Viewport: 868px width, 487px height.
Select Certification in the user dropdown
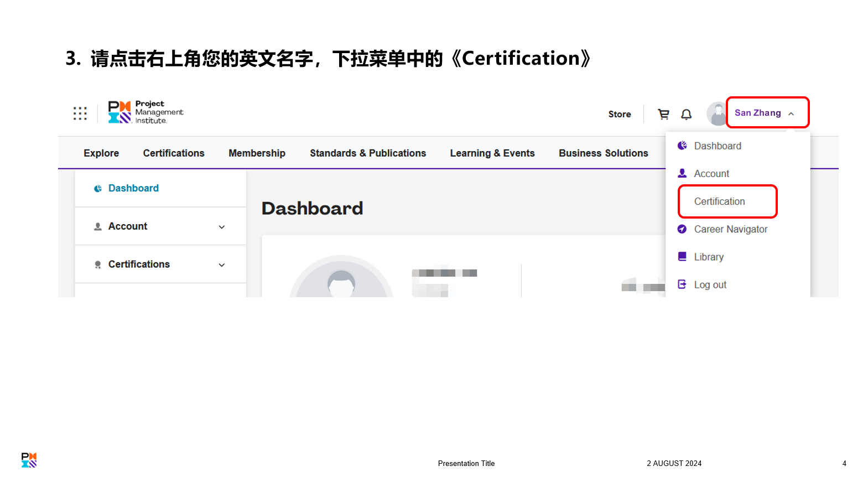click(x=720, y=201)
